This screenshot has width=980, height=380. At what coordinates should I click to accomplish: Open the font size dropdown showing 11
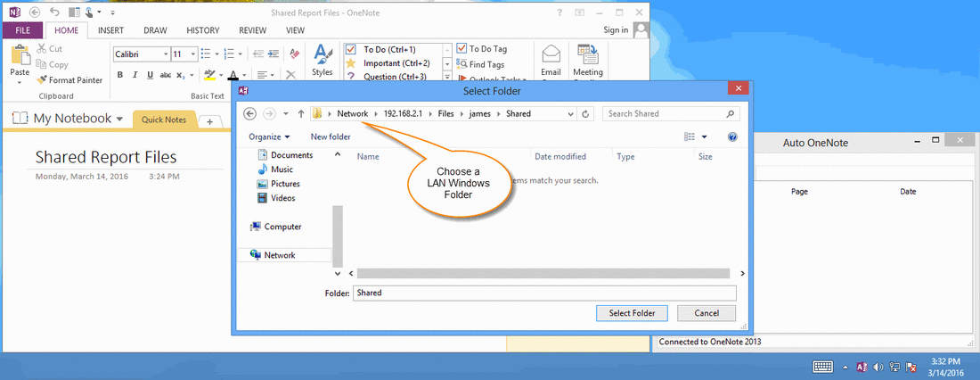point(193,54)
